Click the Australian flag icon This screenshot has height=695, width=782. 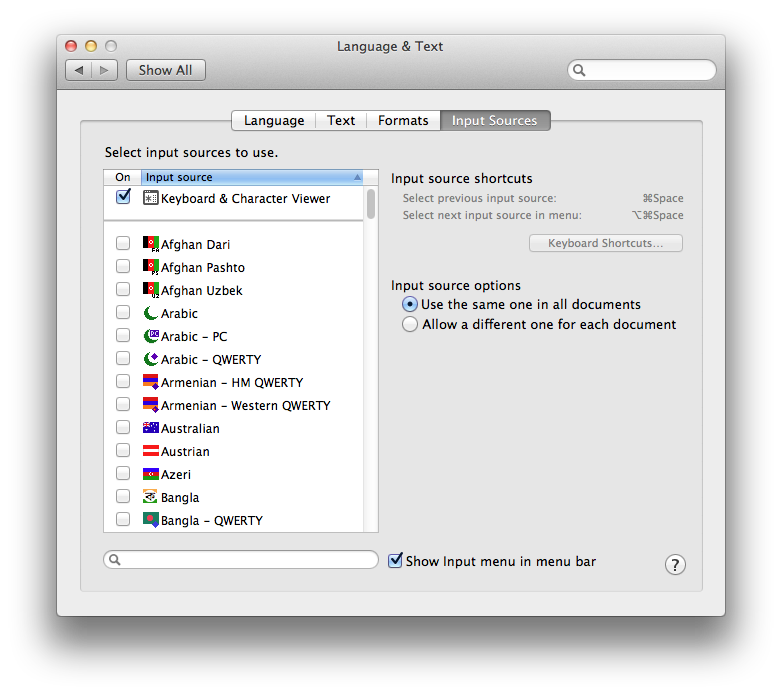(151, 428)
